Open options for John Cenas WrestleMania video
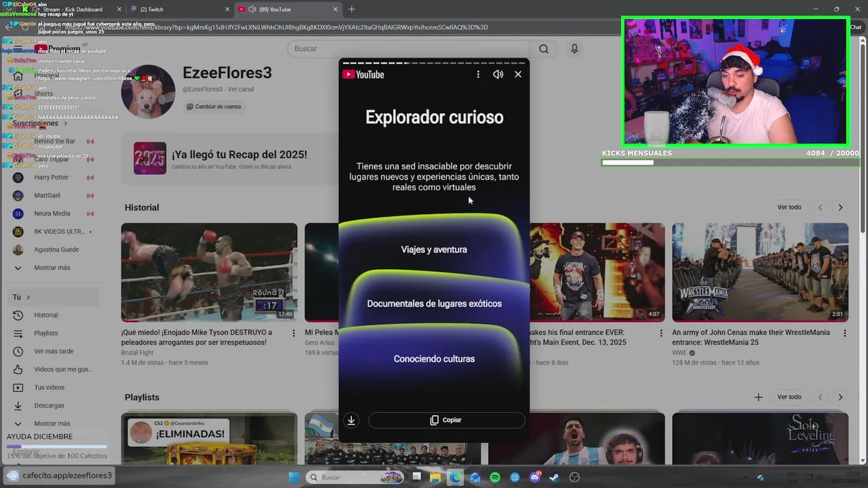Viewport: 868px width, 488px height. [845, 333]
